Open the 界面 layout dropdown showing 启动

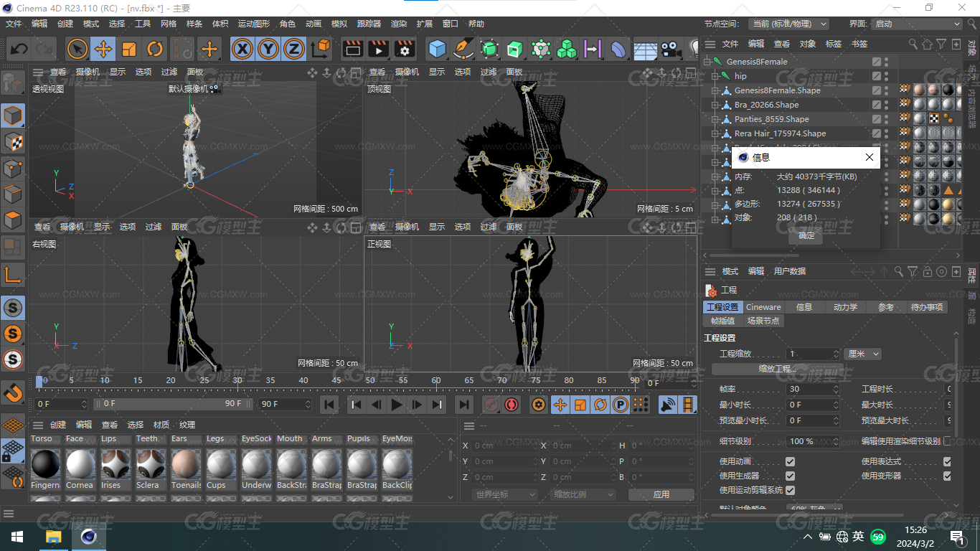[916, 24]
